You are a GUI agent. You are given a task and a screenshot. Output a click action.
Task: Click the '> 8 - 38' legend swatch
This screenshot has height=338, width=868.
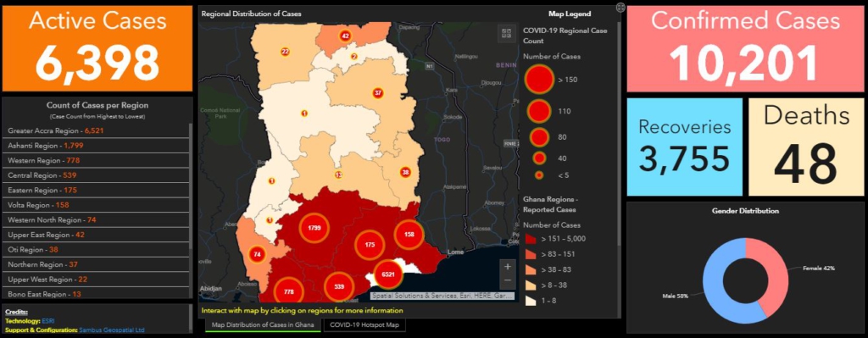(530, 285)
